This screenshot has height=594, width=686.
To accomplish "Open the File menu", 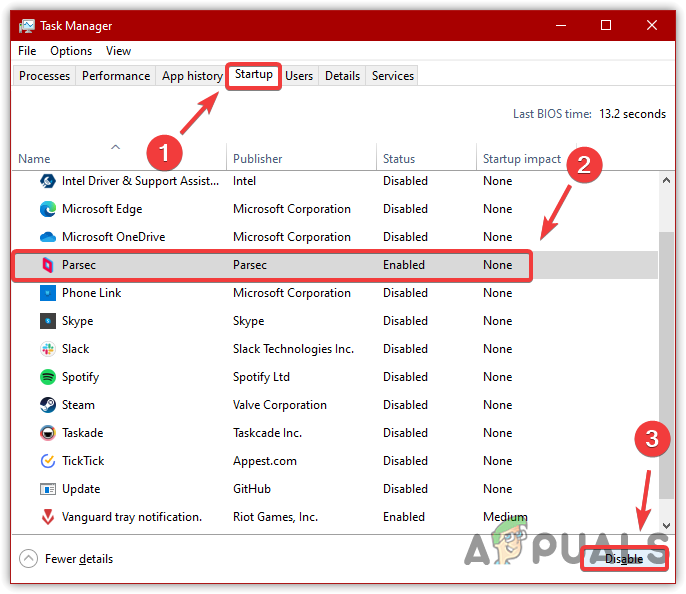I will pos(27,51).
